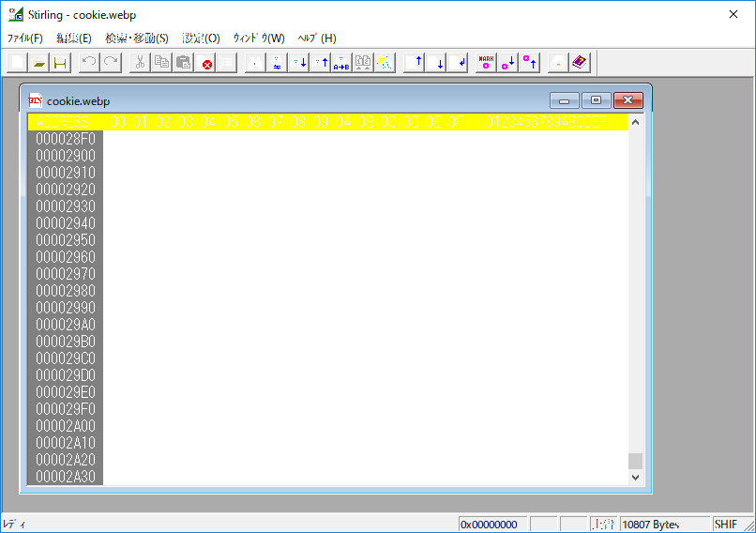Close the Stirling main window

733,14
